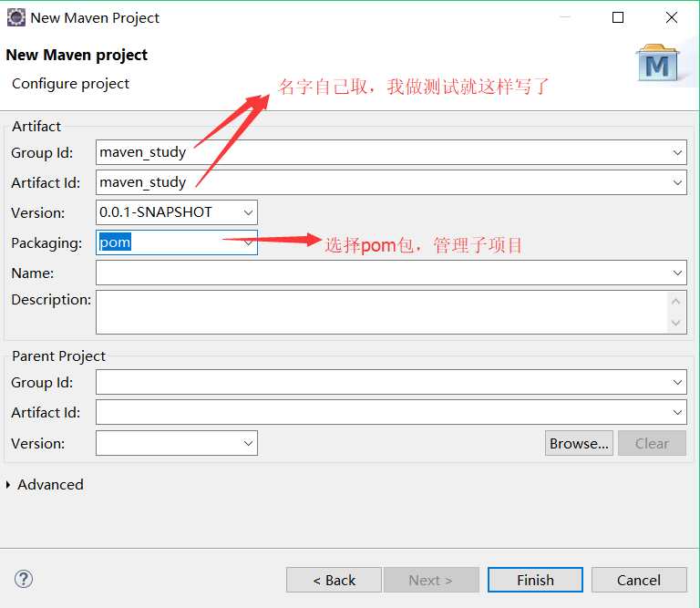Open Parent Project Artifact Id dropdown arrow
The image size is (700, 608).
677,412
